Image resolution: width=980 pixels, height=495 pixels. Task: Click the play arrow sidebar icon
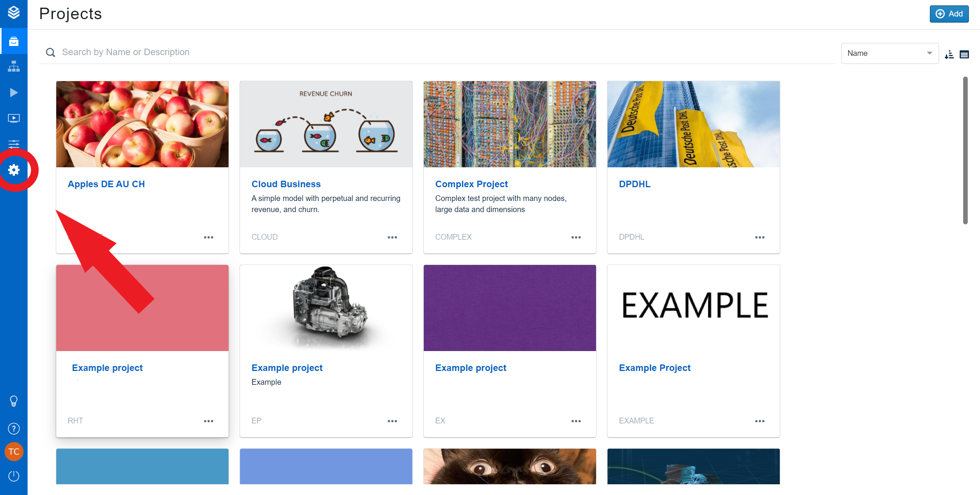pyautogui.click(x=14, y=92)
